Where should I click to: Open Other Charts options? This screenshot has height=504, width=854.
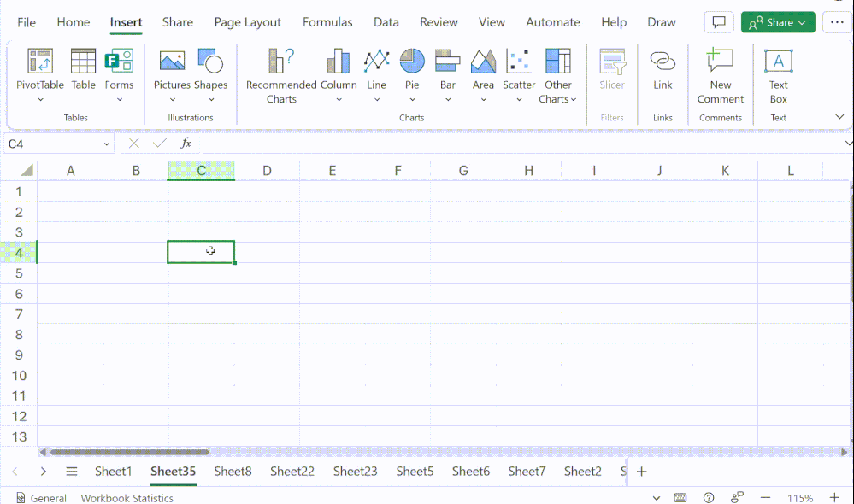pyautogui.click(x=557, y=76)
